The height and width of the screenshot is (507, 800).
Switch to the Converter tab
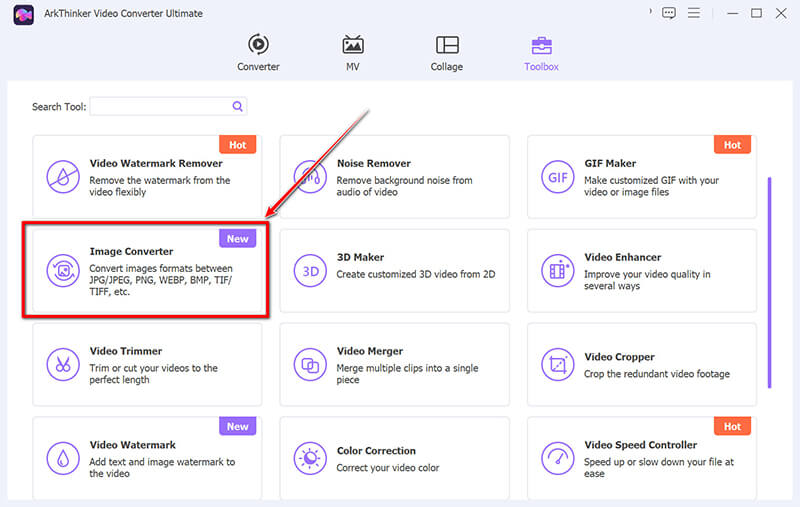258,53
